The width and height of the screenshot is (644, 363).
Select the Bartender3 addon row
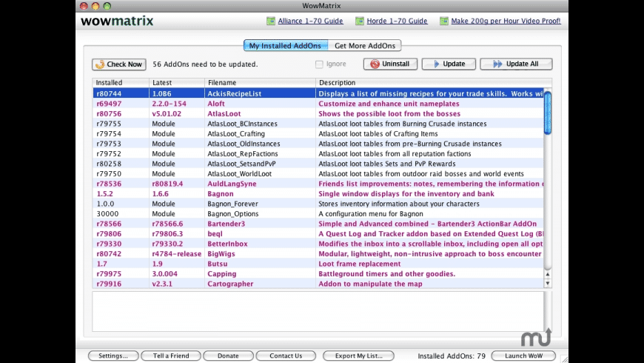[x=318, y=224]
